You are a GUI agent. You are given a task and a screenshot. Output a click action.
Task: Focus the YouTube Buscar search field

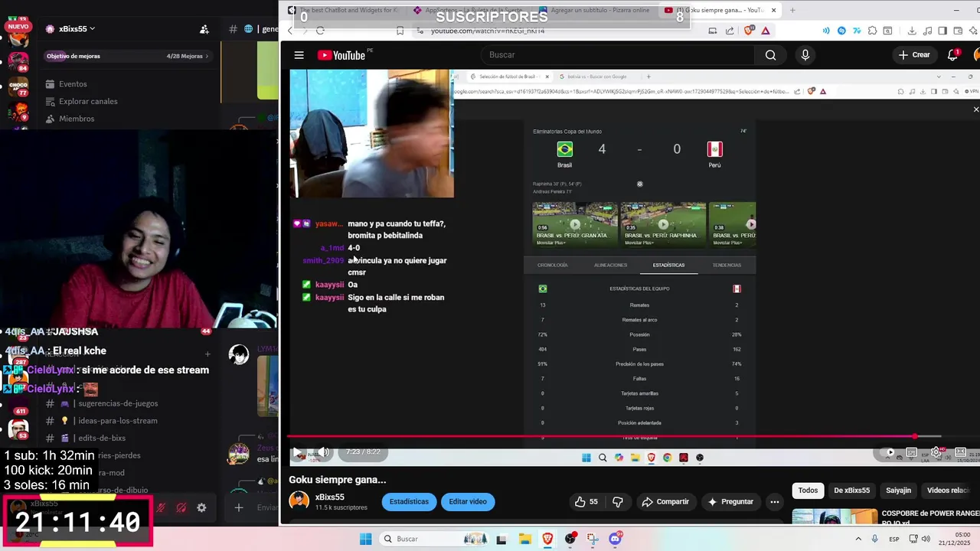[619, 55]
